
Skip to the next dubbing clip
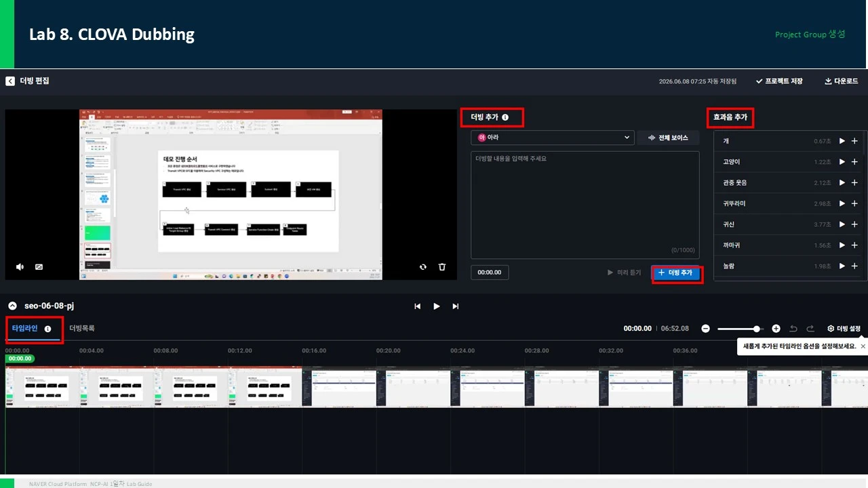[456, 306]
